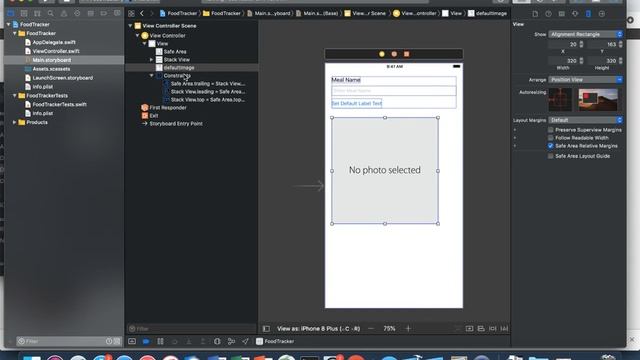Click the Set Default Label Text button
This screenshot has height=360, width=640.
click(x=357, y=103)
